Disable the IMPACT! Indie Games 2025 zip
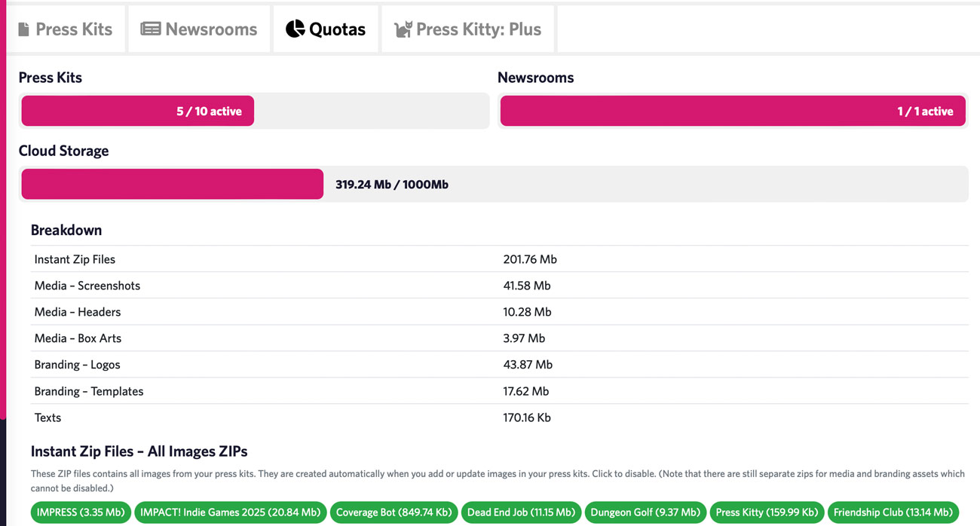 (230, 512)
